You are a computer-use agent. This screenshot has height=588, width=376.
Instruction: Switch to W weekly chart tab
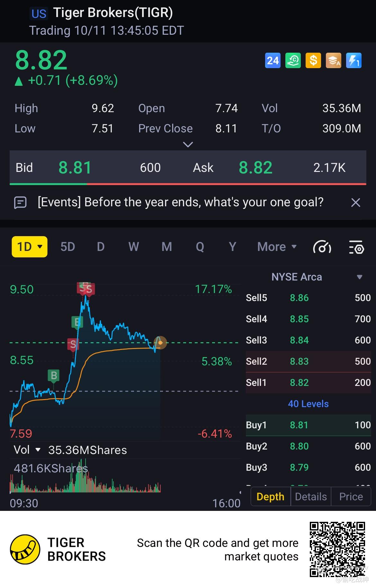134,247
